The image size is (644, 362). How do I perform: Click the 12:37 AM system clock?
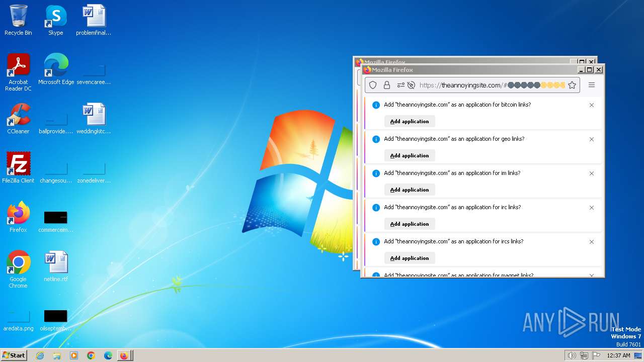pyautogui.click(x=618, y=355)
